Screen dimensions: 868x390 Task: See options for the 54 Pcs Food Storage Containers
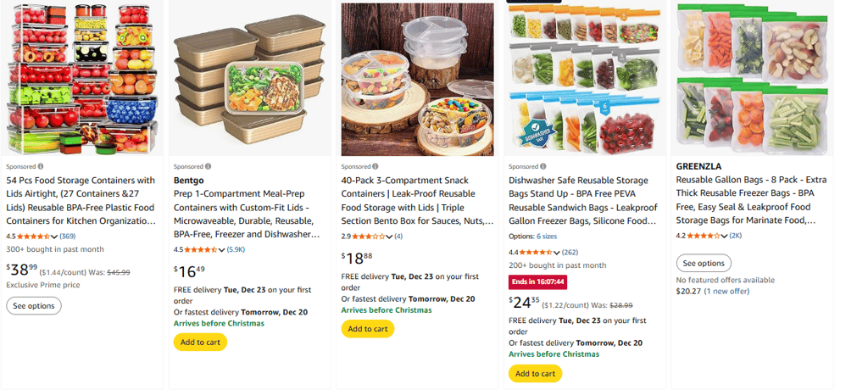(x=33, y=306)
